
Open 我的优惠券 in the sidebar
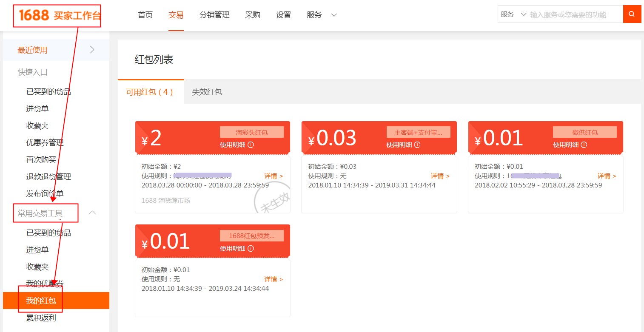(45, 284)
